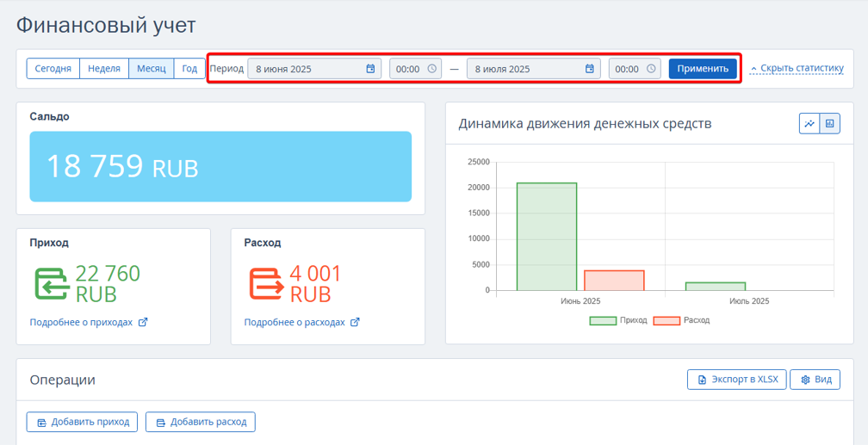Click the Применить button
This screenshot has width=868, height=445.
703,69
